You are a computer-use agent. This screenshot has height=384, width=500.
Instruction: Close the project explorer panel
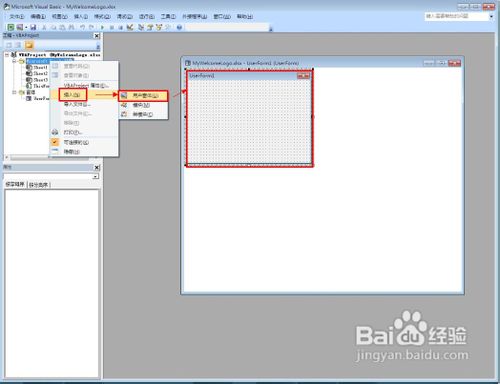pyautogui.click(x=97, y=36)
